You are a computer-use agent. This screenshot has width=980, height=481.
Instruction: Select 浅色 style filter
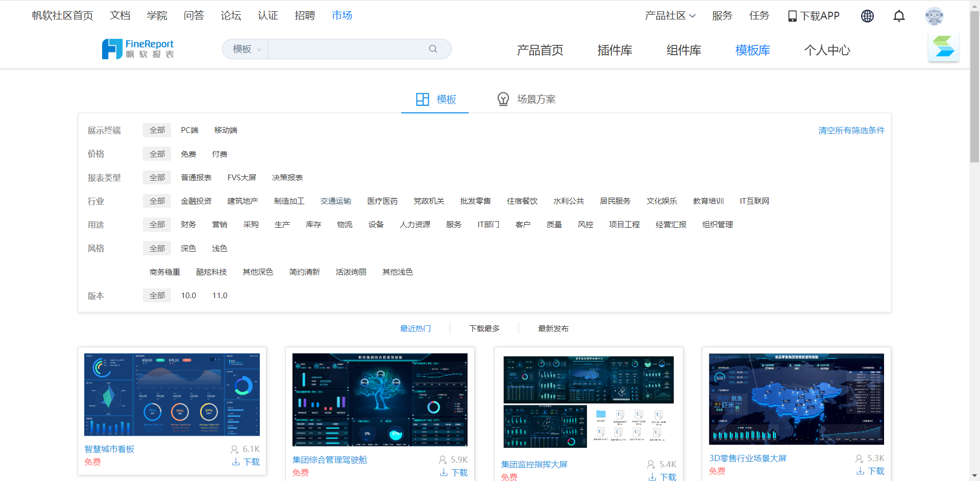click(219, 248)
